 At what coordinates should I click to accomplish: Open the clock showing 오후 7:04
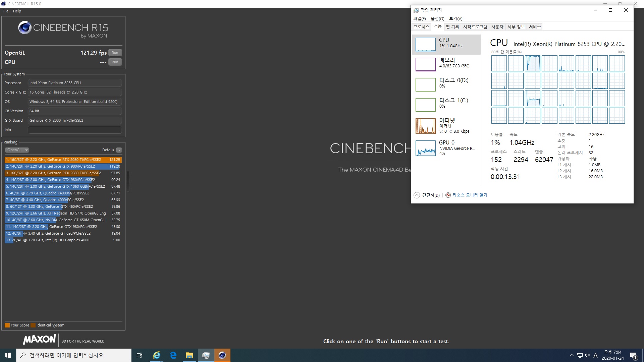coord(613,355)
